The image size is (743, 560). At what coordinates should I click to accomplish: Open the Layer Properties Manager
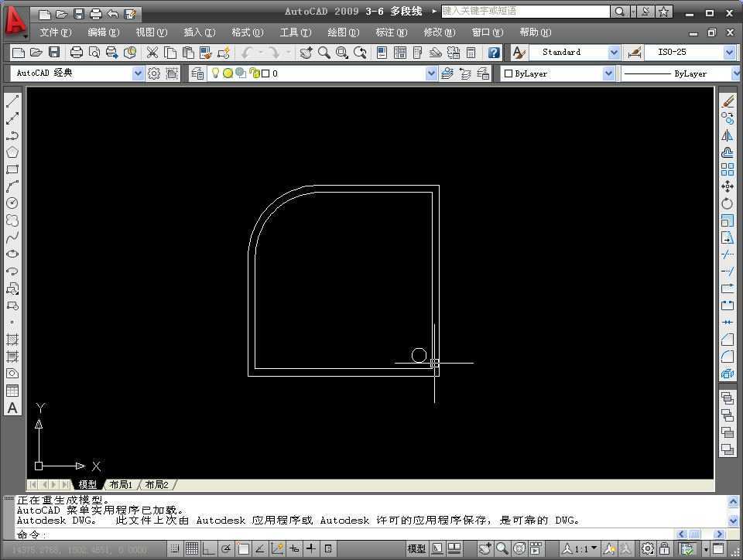pyautogui.click(x=197, y=73)
